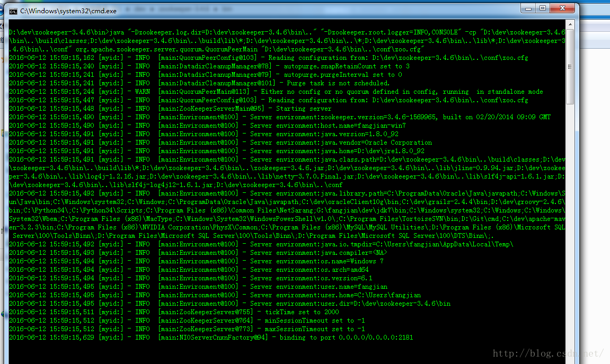Click the java.library.path environment text
610x364 pixels.
pyautogui.click(x=287, y=215)
